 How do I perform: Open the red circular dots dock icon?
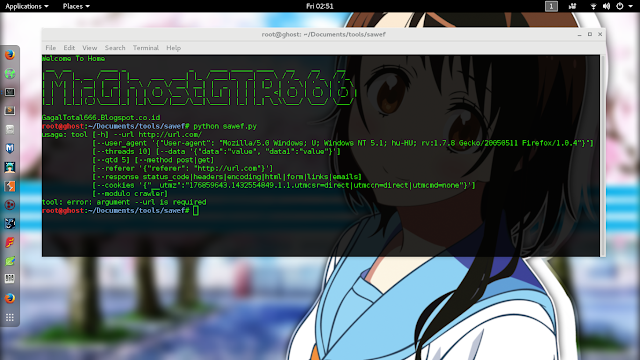point(10,204)
